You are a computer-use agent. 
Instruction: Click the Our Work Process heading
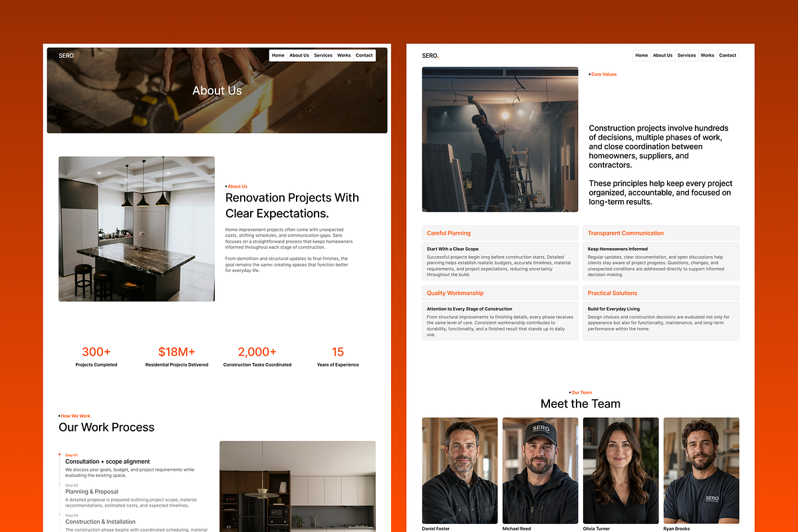(x=106, y=427)
